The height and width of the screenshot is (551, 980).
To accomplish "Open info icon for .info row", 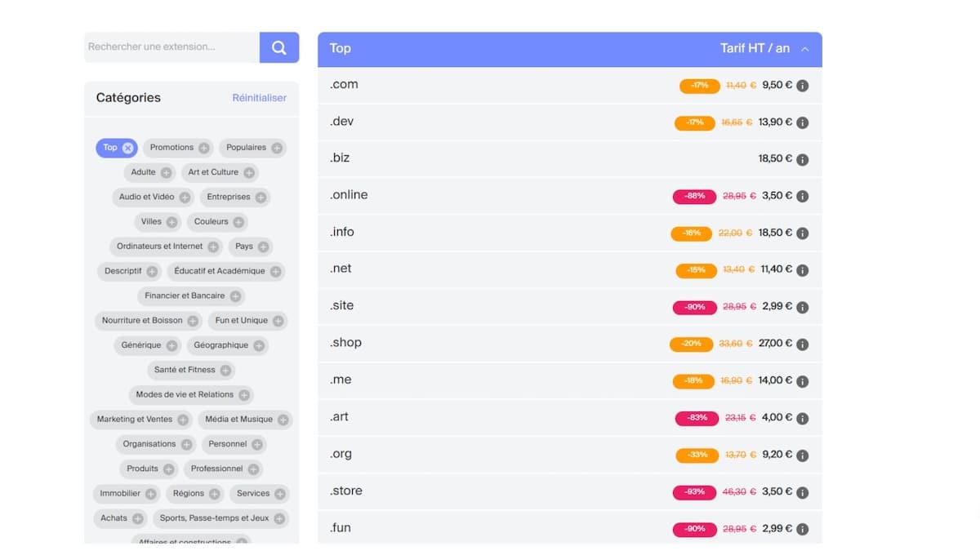I will [x=803, y=233].
